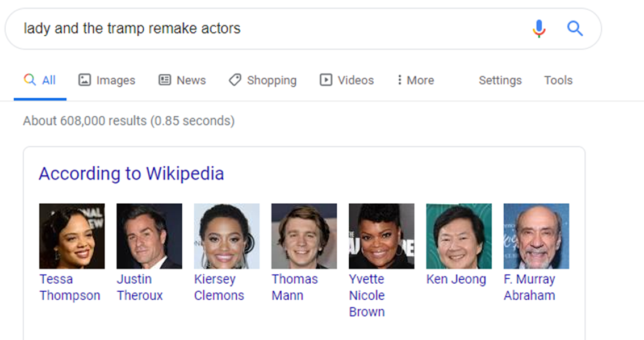Viewport: 644px width, 340px height.
Task: Open search Settings
Action: pos(500,80)
